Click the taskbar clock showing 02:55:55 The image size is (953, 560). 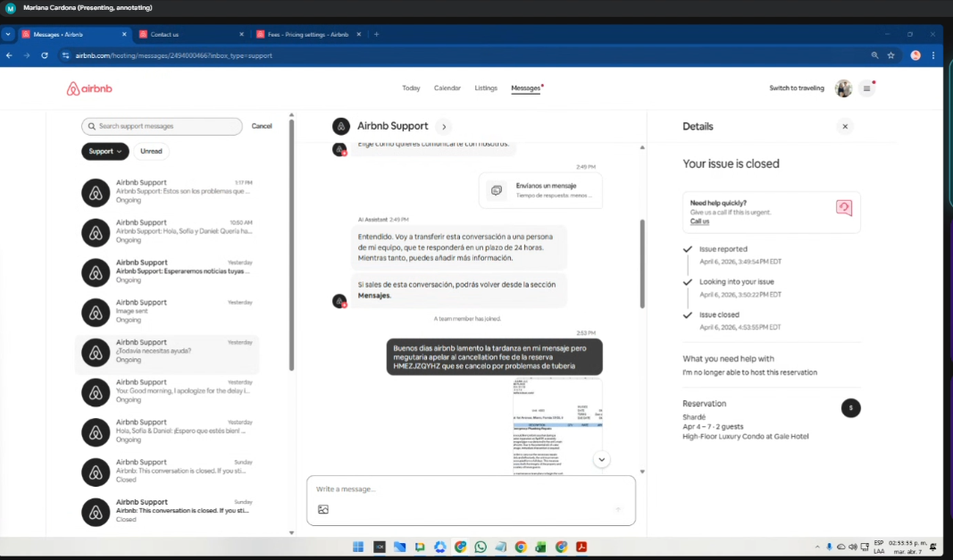(907, 547)
